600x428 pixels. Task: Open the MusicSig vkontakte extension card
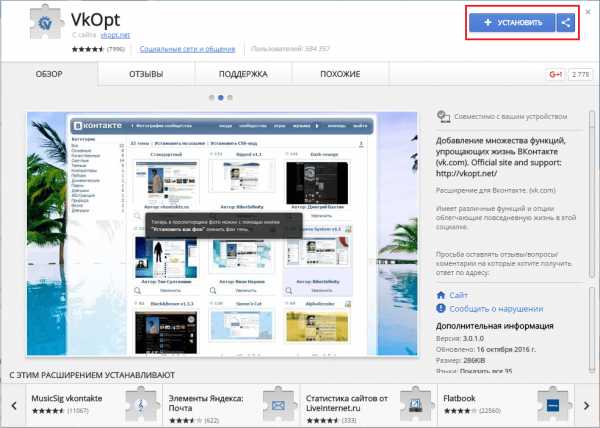(x=94, y=405)
